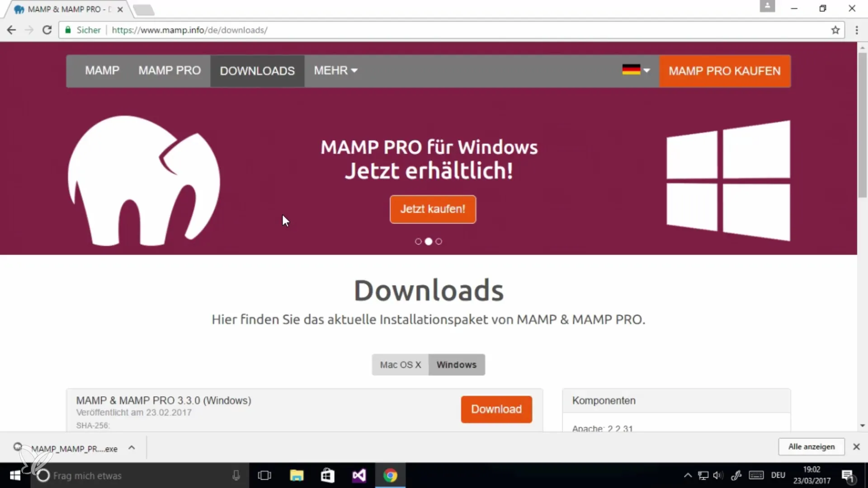Open Task View from the taskbar

pos(264,476)
